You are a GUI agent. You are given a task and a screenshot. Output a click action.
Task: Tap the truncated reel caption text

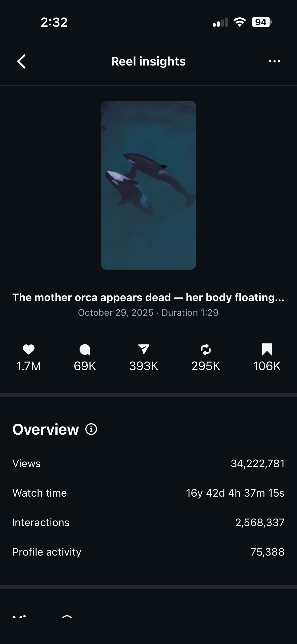148,298
